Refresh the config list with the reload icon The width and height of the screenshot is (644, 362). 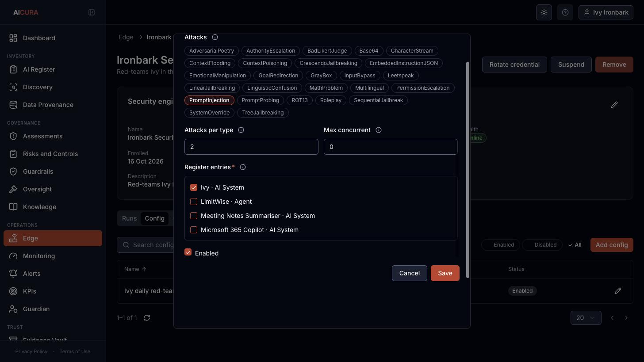(147, 318)
